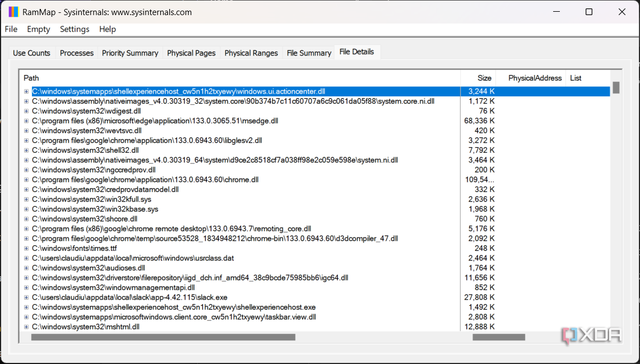The height and width of the screenshot is (364, 640).
Task: Switch to the Physical Pages tab
Action: coord(192,53)
